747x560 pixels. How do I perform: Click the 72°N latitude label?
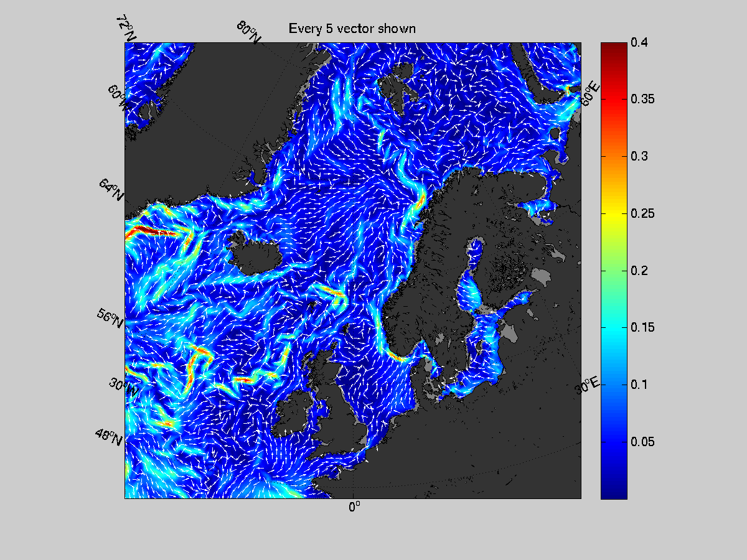126,29
